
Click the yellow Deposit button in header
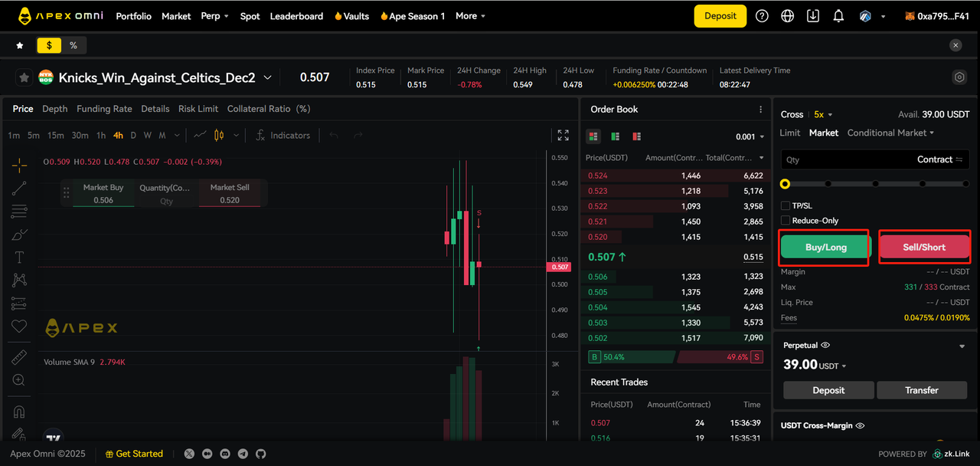coord(720,16)
